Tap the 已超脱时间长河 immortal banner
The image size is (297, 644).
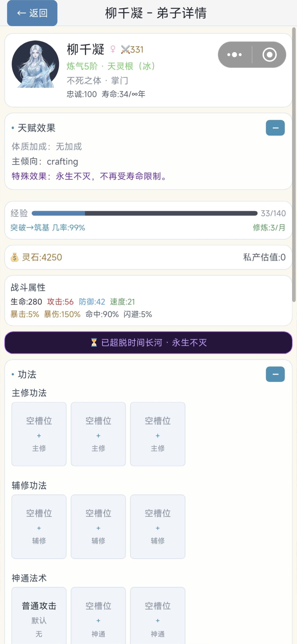click(x=148, y=342)
